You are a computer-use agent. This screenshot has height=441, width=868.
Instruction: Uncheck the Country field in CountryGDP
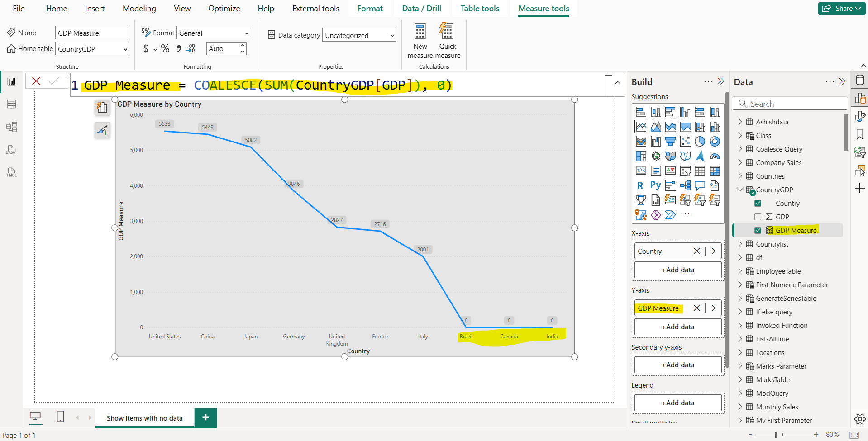(758, 203)
